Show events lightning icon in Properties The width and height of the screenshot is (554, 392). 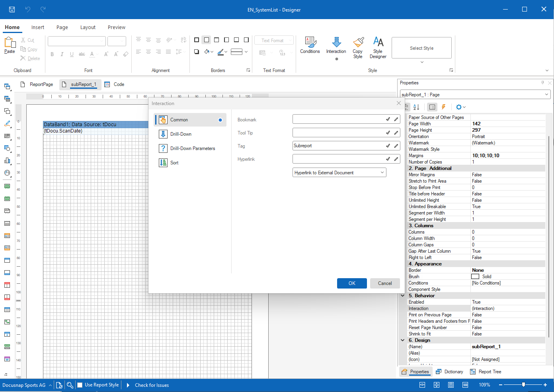(443, 107)
